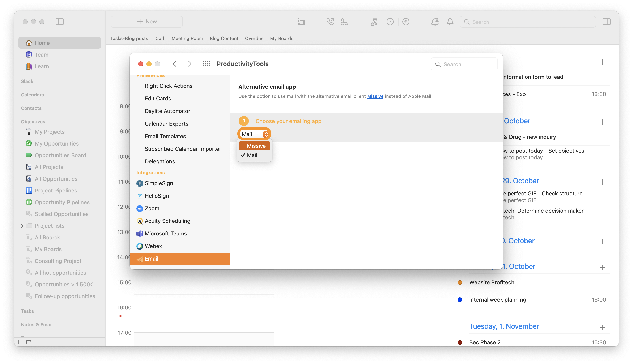Click the bell with person alerts icon
This screenshot has height=364, width=633.
click(x=435, y=22)
